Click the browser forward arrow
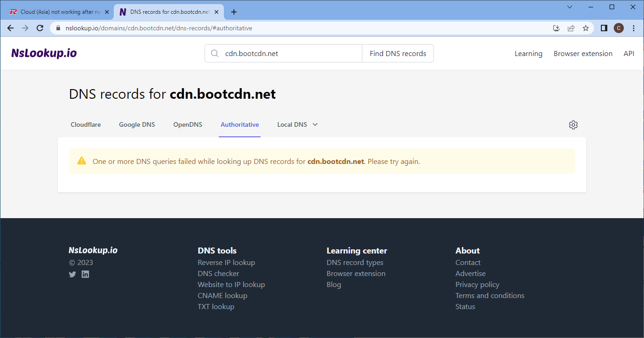 coord(25,28)
